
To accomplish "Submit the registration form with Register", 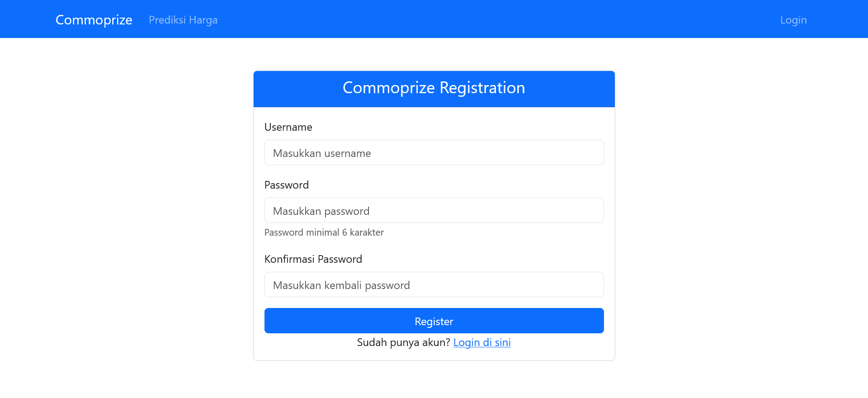I will [x=434, y=321].
